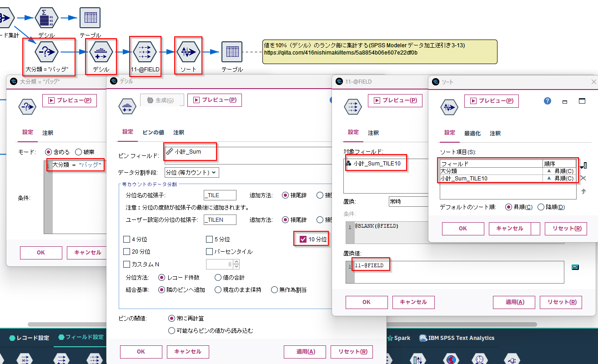Viewport: 598px width, 364px height.
Task: Switch to フィールド設定 palette tab
Action: tap(81, 337)
